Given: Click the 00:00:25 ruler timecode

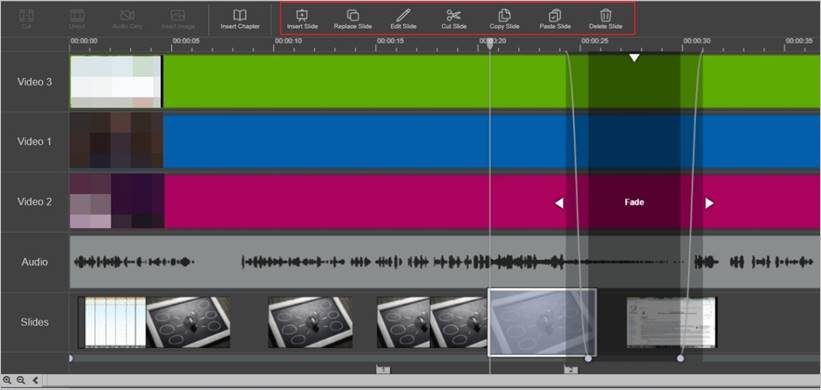Looking at the screenshot, I should pyautogui.click(x=595, y=41).
